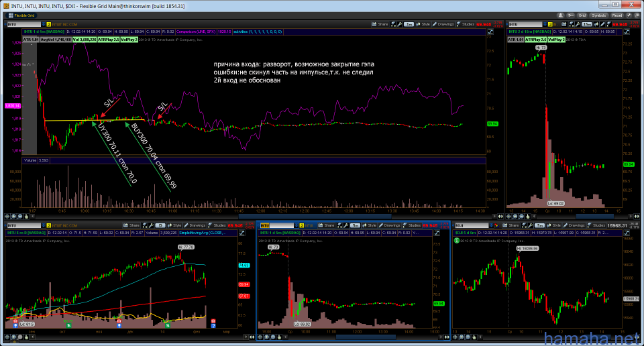Open the Symbols button in top bar
This screenshot has width=644, height=346.
pos(599,15)
